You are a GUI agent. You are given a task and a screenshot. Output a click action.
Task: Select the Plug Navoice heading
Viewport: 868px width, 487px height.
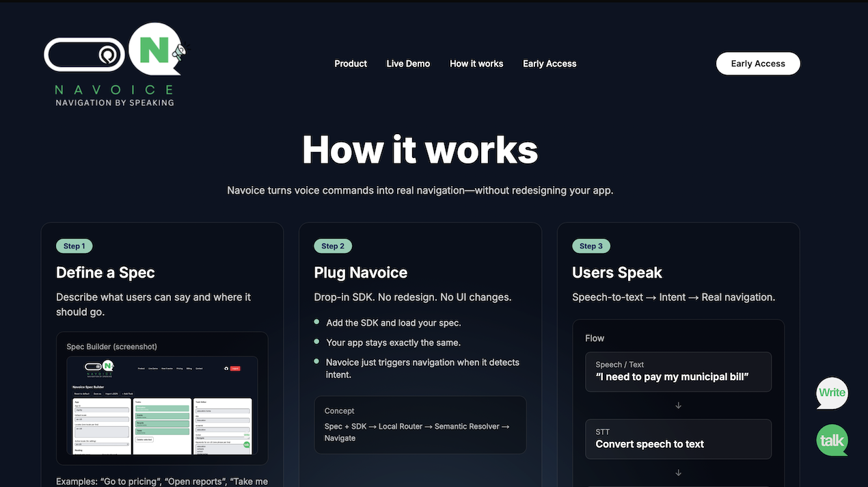coord(361,272)
